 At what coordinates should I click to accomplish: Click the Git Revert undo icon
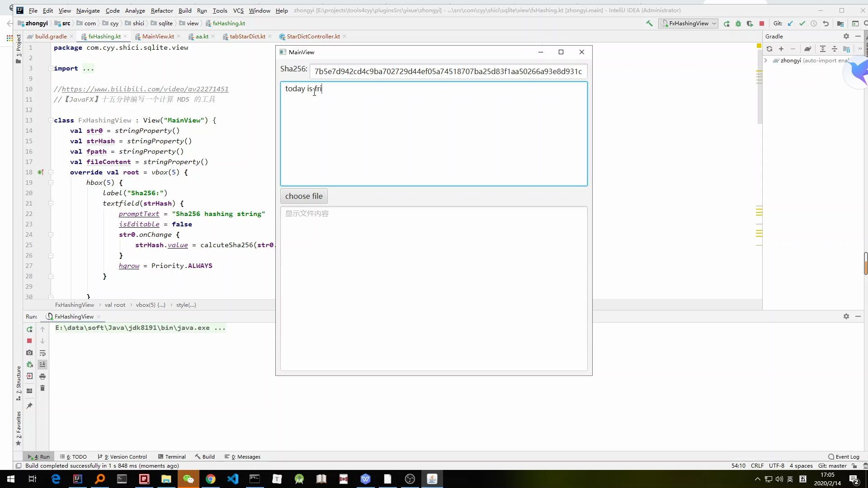pyautogui.click(x=826, y=23)
